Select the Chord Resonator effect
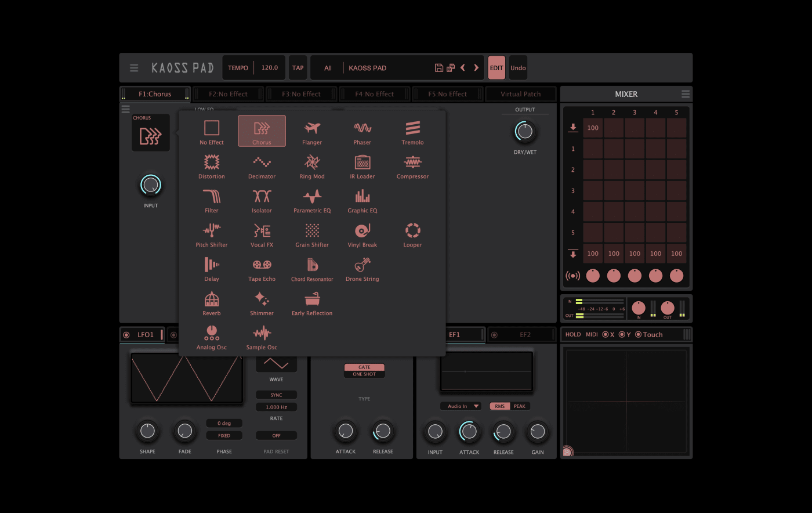 pos(312,268)
